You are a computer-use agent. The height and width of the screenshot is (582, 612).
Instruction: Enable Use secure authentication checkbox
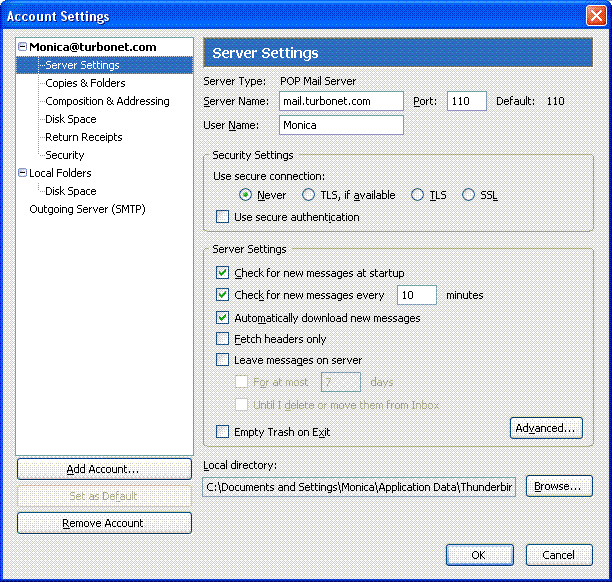click(x=223, y=217)
